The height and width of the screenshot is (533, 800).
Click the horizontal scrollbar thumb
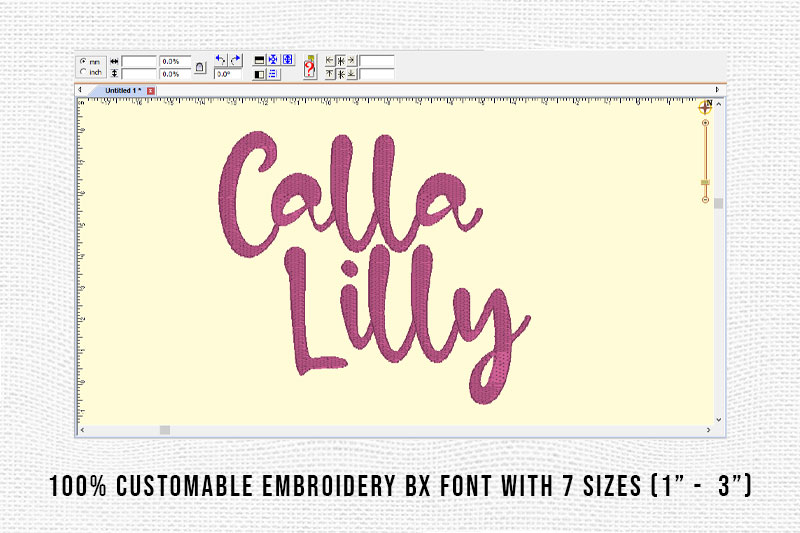coord(165,430)
